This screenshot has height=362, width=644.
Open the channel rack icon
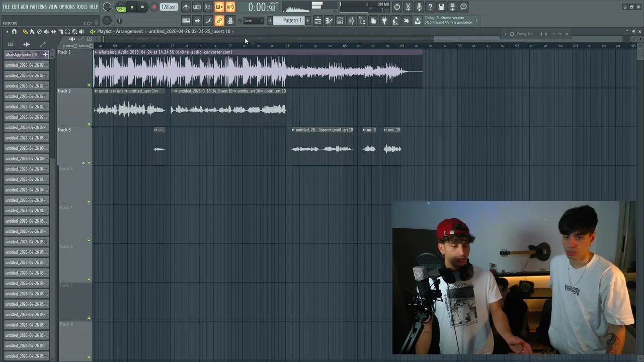coord(340,21)
